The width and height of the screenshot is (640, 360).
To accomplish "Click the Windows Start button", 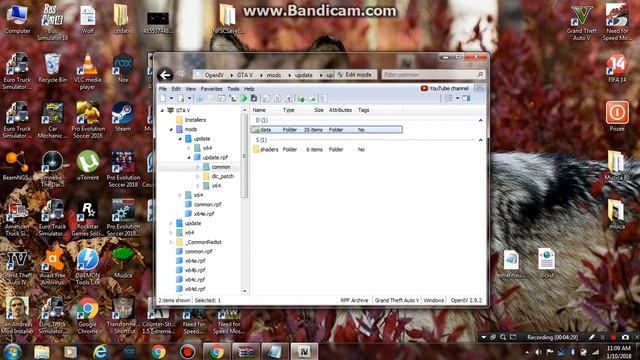I will click(x=13, y=351).
